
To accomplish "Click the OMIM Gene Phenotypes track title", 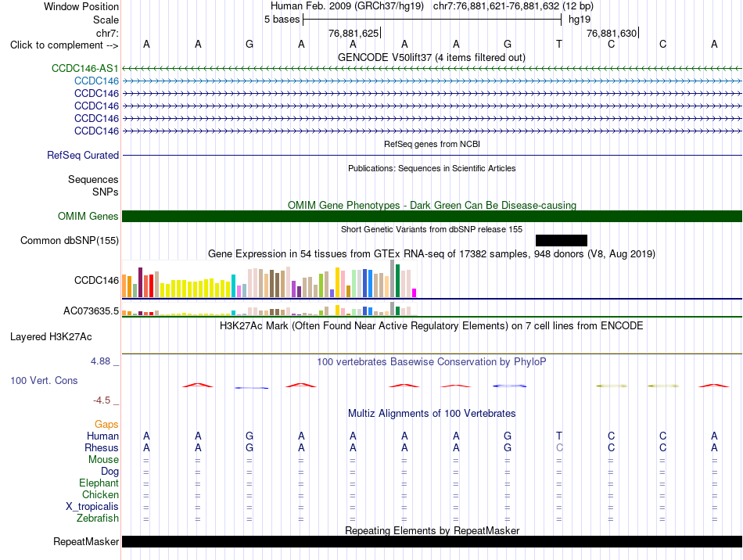I will (433, 205).
